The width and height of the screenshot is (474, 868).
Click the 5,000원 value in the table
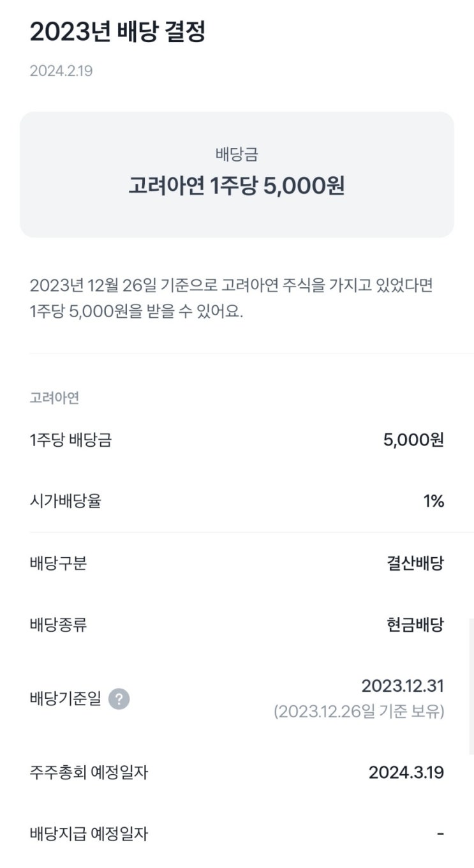[413, 440]
